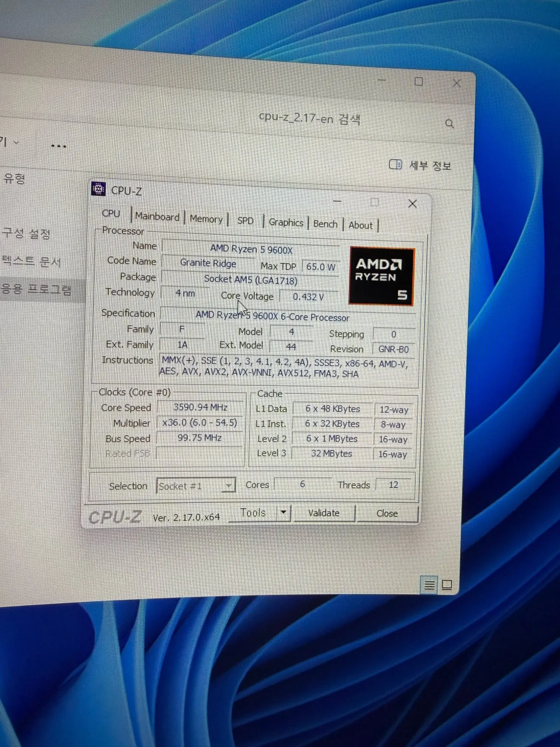Click the Ver. 2.17.0.x64 version text
The width and height of the screenshot is (560, 747).
pyautogui.click(x=186, y=518)
